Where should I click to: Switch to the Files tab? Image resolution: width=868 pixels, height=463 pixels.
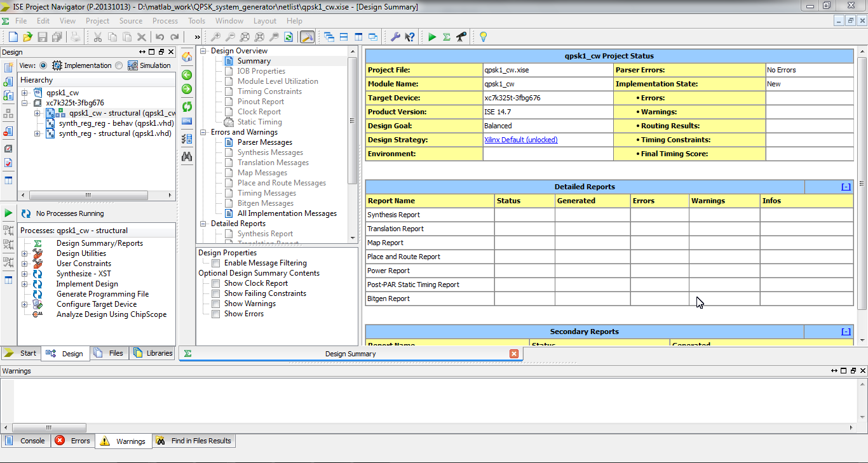coord(109,353)
